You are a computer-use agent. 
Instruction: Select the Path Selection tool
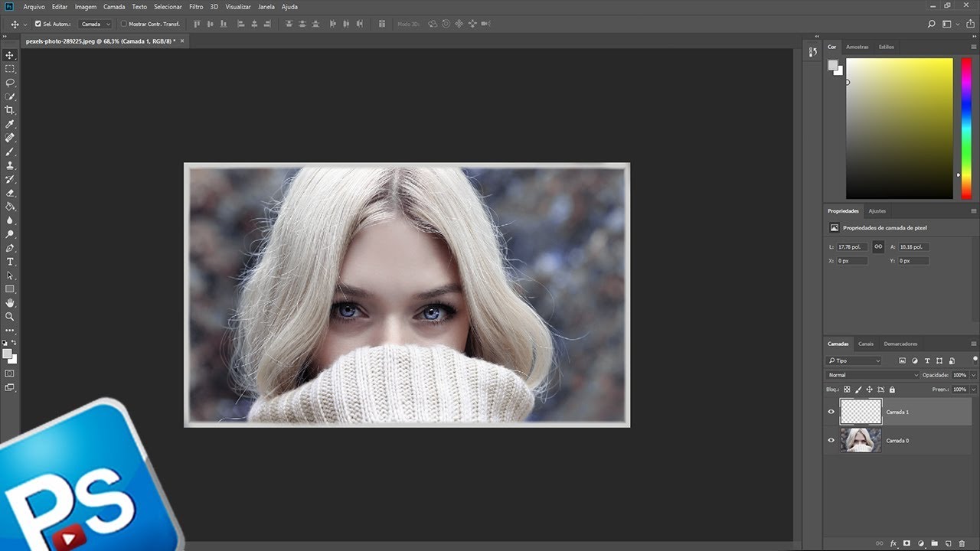[x=10, y=275]
